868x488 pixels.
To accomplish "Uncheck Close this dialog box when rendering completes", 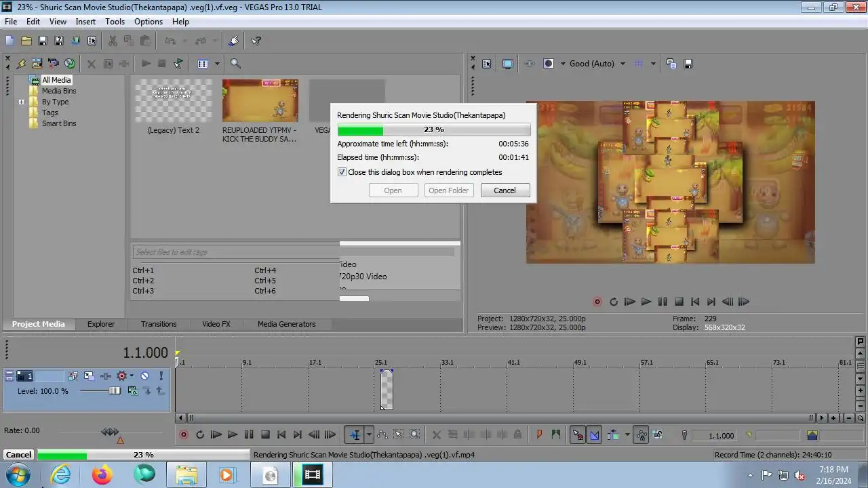I will pos(342,172).
